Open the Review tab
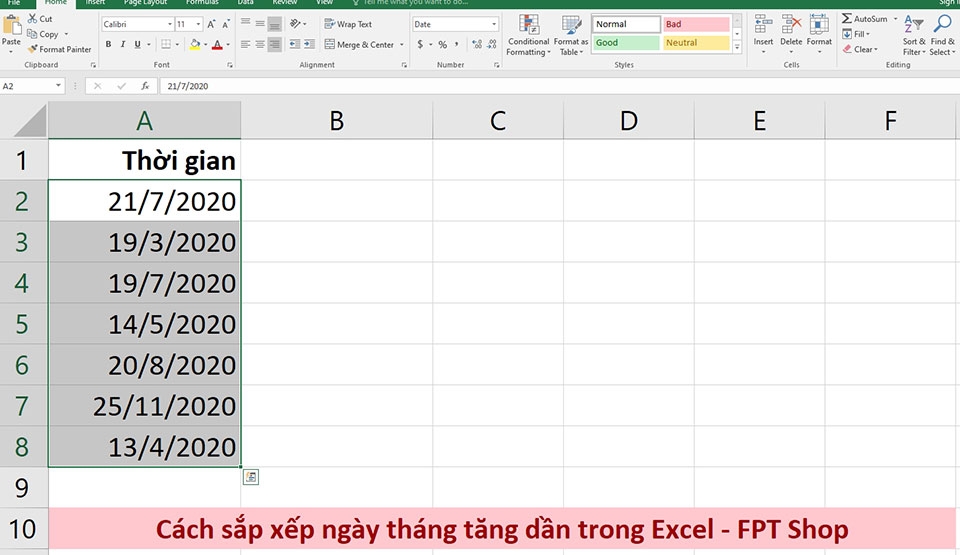 pos(285,3)
